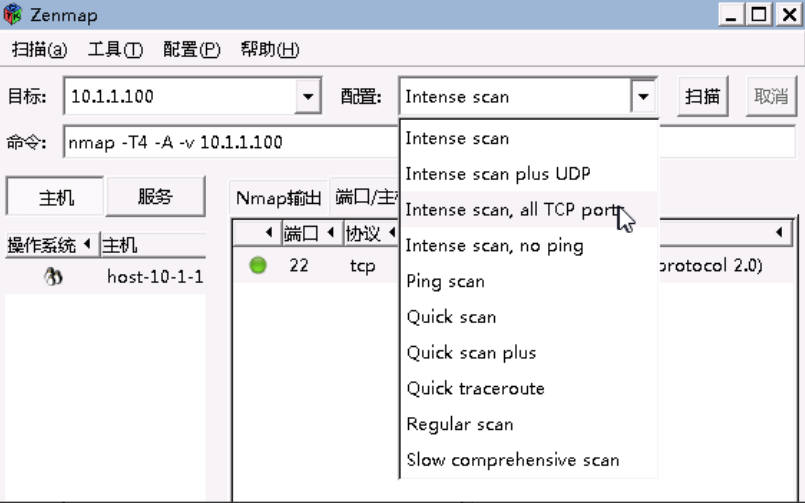Select Intense scan in dropdown list
805x503 pixels.
(529, 138)
